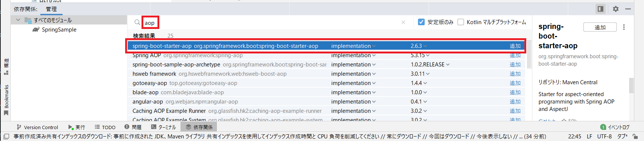Open the 問題 tool window
The image size is (644, 141).
[x=133, y=127]
